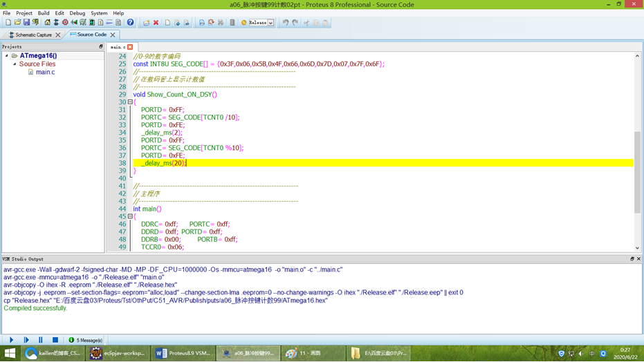Click the Cut scissors icon
Viewport: 644px width, 362px height.
[x=306, y=23]
